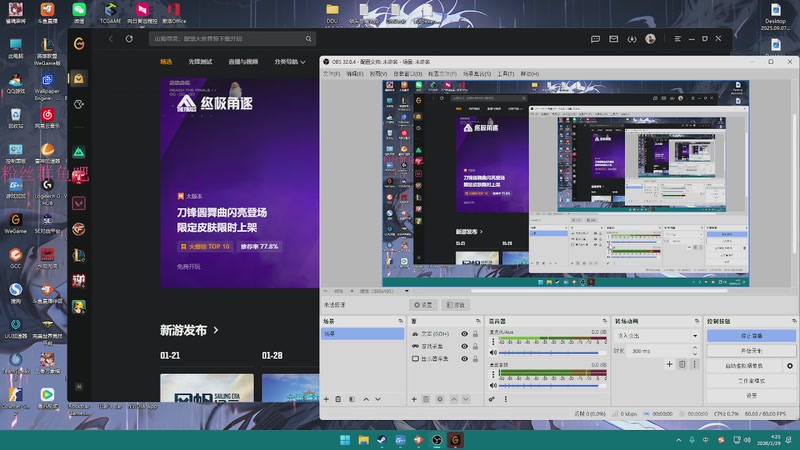Switch to WeGame 直播与视频 tab
This screenshot has width=800, height=450.
(243, 62)
